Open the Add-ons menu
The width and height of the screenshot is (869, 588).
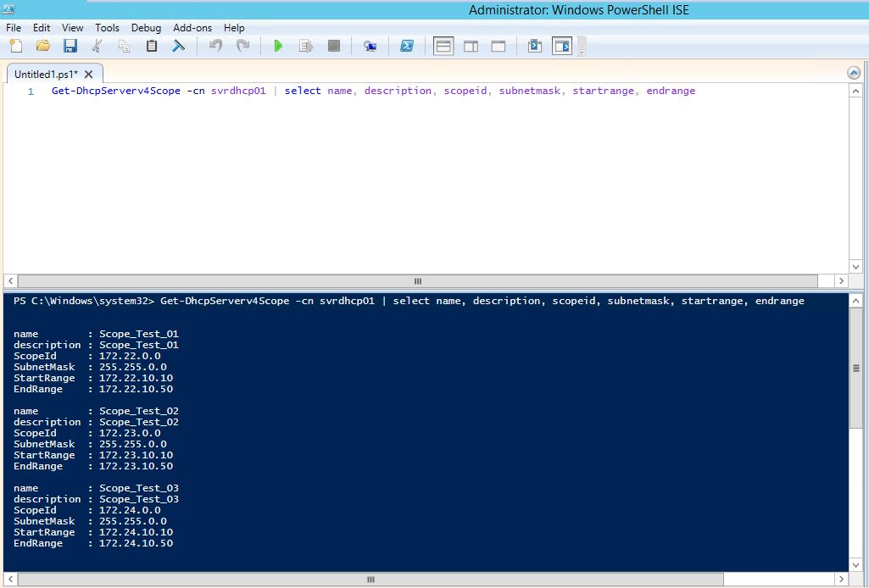click(192, 27)
